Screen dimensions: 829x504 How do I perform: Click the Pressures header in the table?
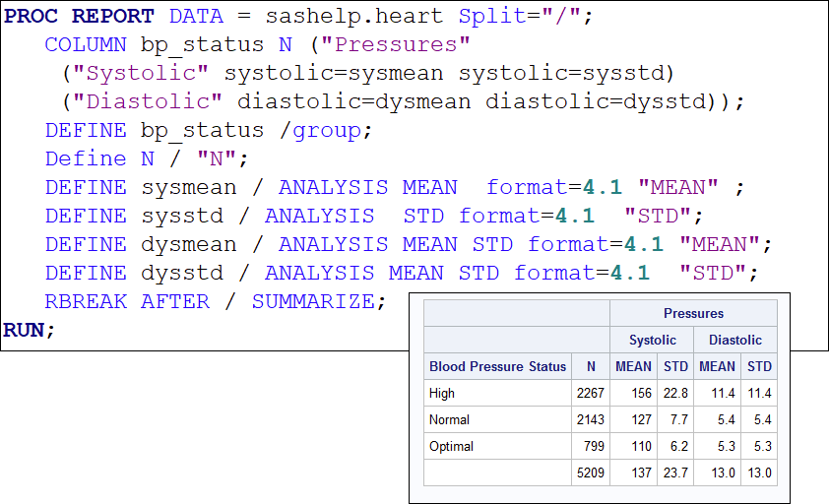pyautogui.click(x=693, y=313)
